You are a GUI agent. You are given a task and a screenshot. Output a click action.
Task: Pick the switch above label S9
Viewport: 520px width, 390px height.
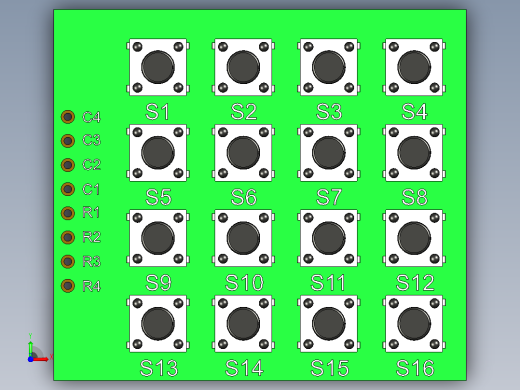pos(158,238)
